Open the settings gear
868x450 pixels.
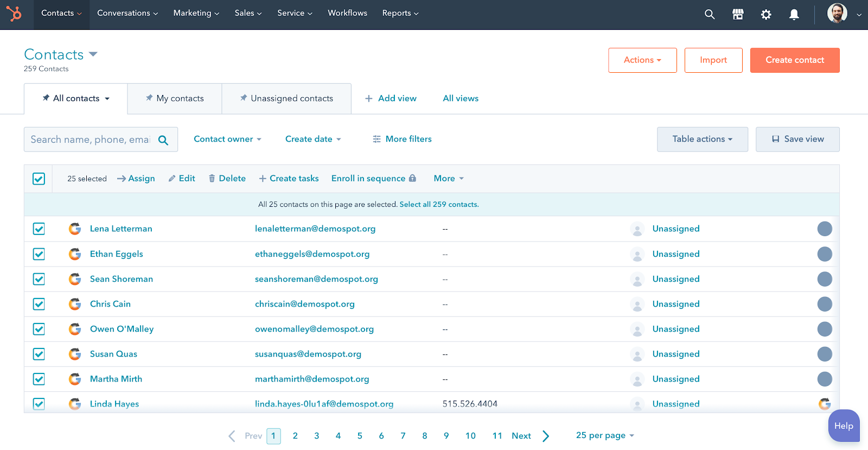766,15
